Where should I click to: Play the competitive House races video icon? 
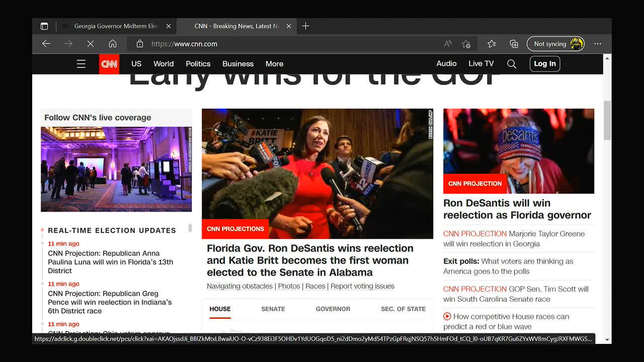[x=447, y=316]
